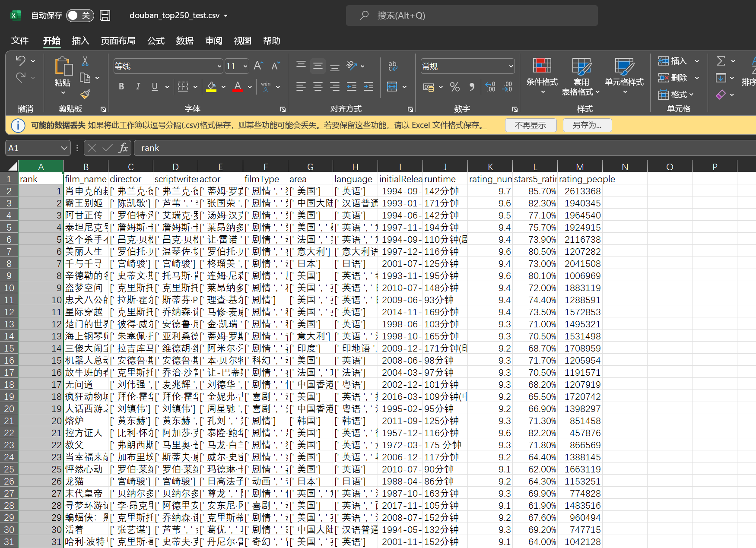Image resolution: width=756 pixels, height=548 pixels.
Task: Click the Decrease Font Size icon
Action: point(276,66)
